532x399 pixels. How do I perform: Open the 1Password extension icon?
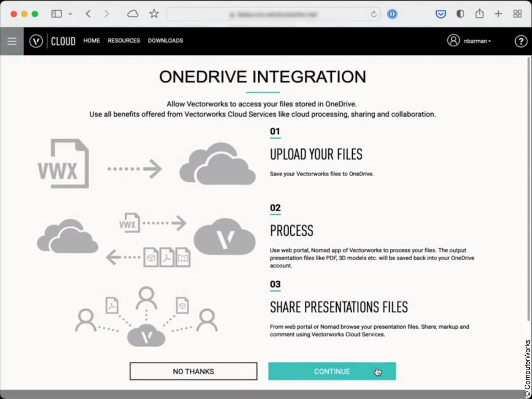point(392,14)
